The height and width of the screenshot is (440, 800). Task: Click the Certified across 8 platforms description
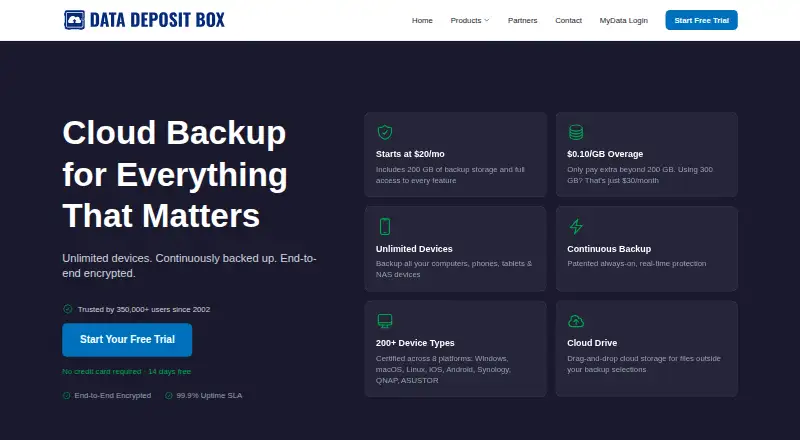point(443,369)
